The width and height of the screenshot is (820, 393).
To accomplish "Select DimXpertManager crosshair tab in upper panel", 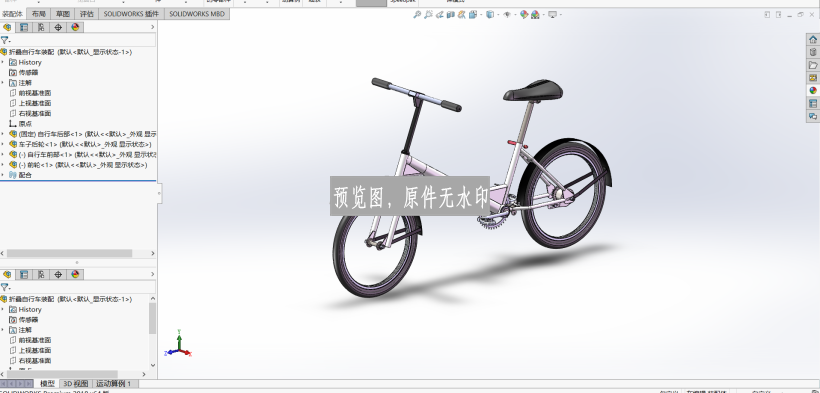I will [58, 27].
